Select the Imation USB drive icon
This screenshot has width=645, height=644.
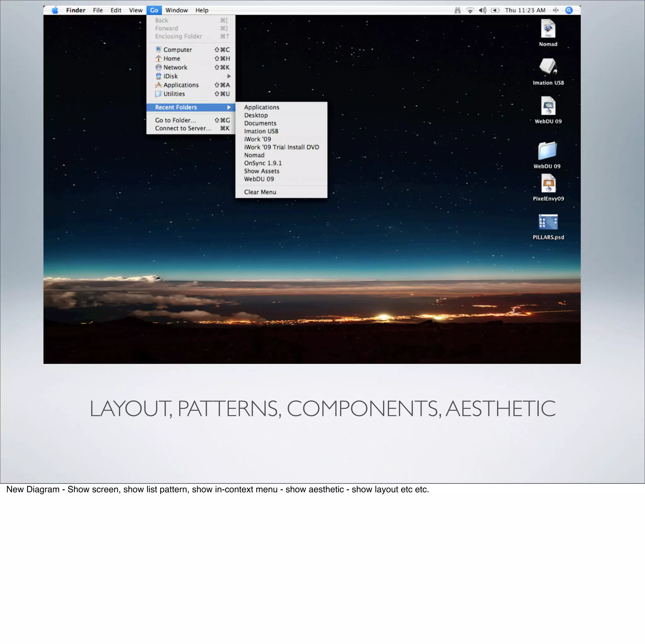(x=548, y=66)
